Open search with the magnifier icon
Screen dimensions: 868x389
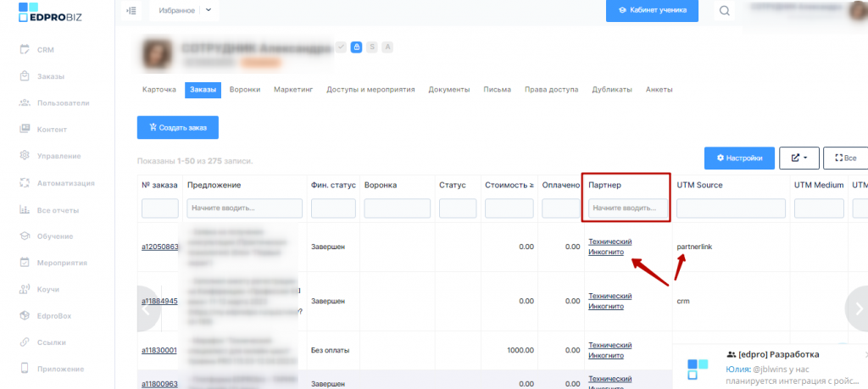click(x=724, y=10)
